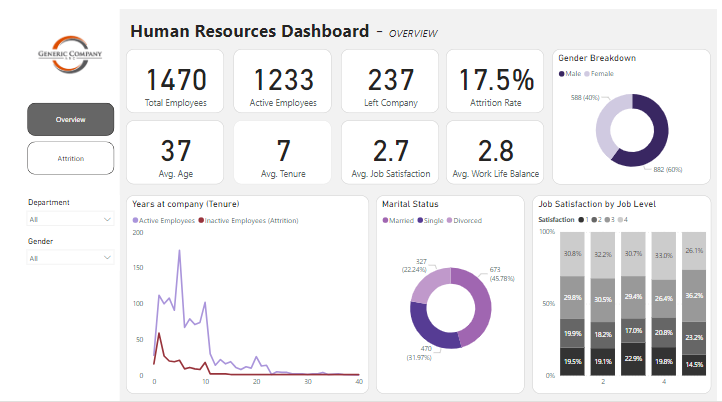Click the 30.8% bar segment
Image resolution: width=722 pixels, height=402 pixels.
click(x=572, y=254)
